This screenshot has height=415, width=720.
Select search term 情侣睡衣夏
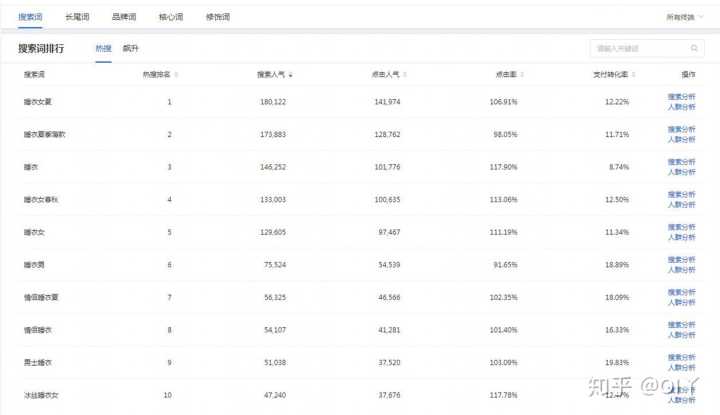click(x=41, y=297)
